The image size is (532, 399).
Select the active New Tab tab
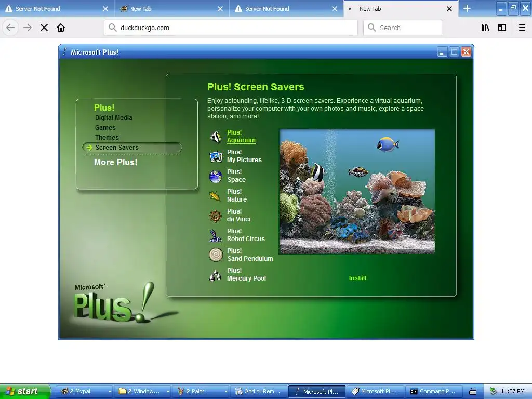pyautogui.click(x=401, y=9)
